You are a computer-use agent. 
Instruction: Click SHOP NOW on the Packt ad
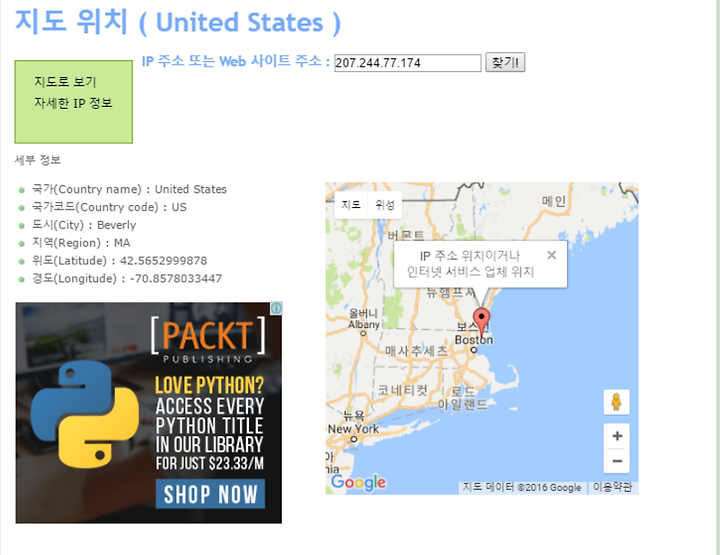pyautogui.click(x=210, y=494)
